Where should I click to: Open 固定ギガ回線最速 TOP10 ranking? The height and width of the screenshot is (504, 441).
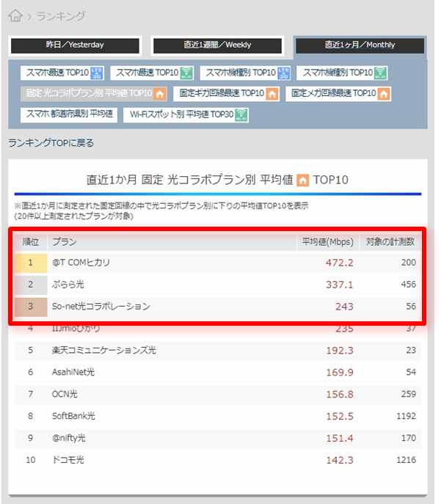tap(226, 94)
